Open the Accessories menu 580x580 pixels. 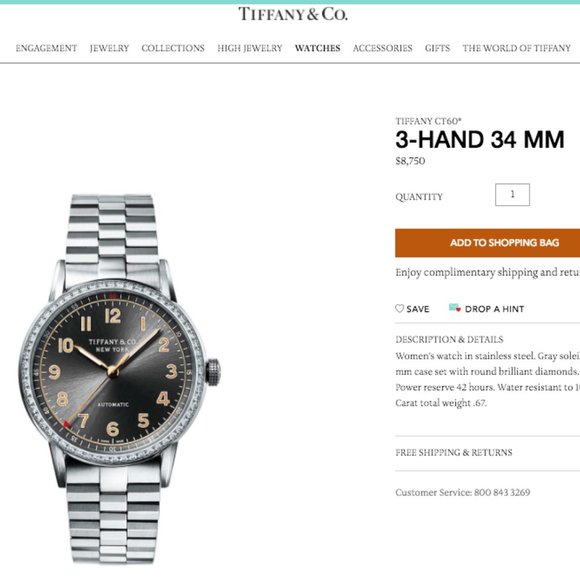click(x=382, y=48)
